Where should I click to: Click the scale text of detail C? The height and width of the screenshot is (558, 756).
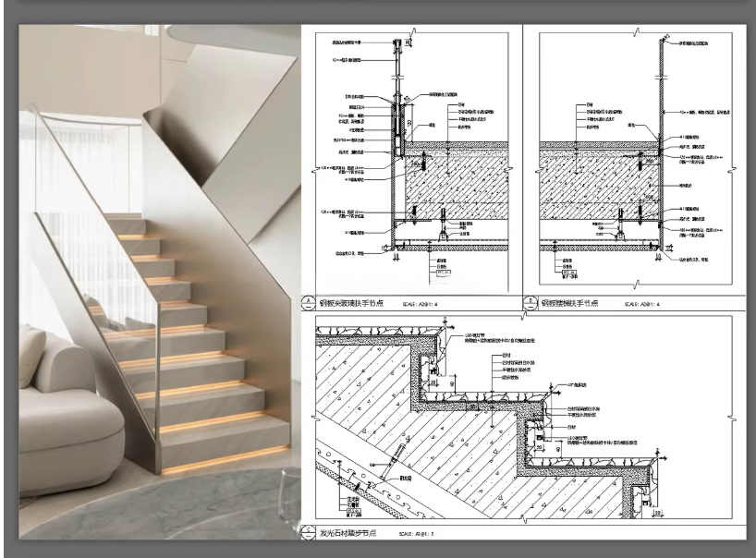417,533
